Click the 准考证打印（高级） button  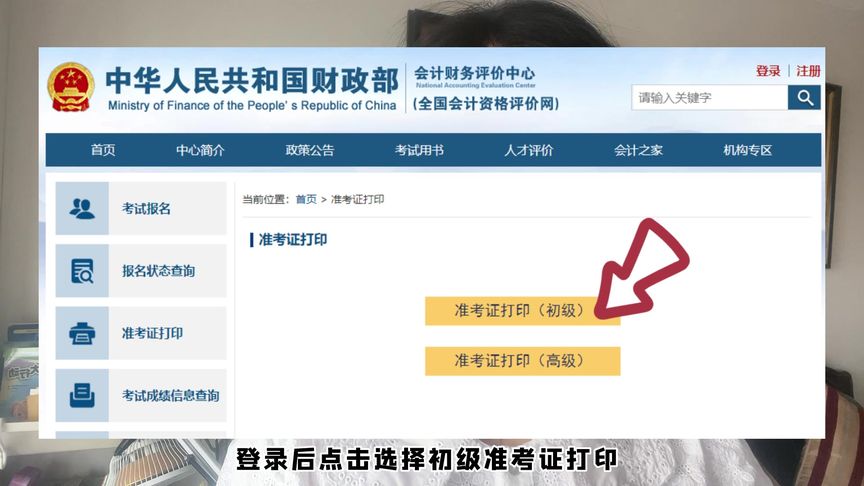point(522,361)
